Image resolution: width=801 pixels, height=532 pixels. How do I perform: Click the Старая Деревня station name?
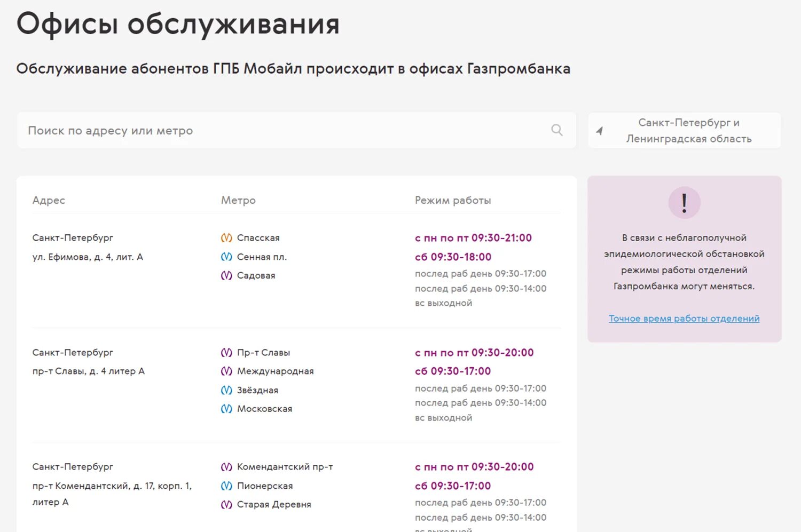tap(274, 504)
